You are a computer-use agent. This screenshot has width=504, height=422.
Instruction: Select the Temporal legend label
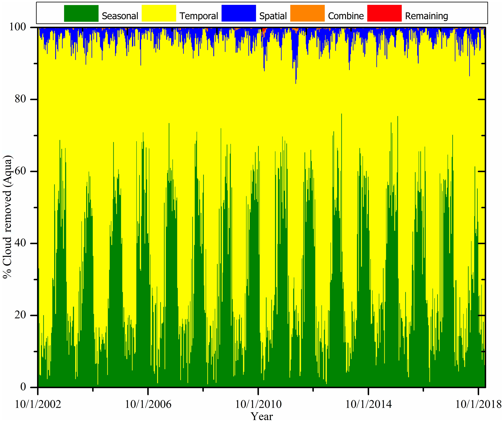(199, 16)
